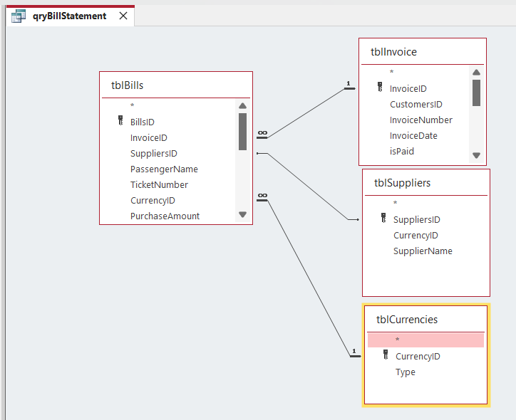
Task: Select the highlighted asterisk row in tblCurrencies
Action: click(x=425, y=340)
